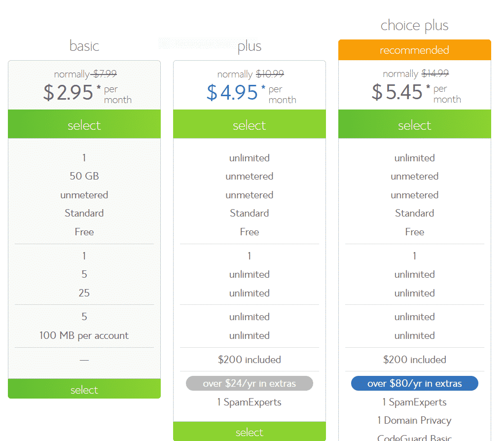Click '100 MB per account' in basic
Image resolution: width=504 pixels, height=441 pixels.
tap(84, 335)
